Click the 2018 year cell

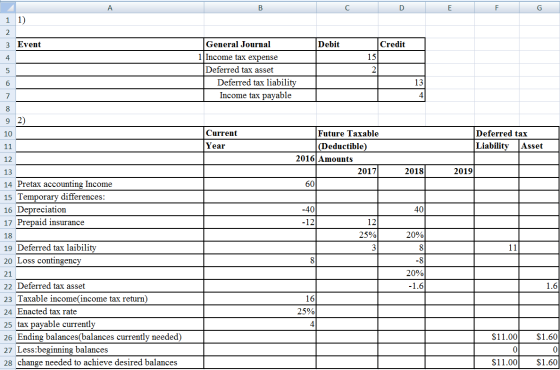(402, 171)
